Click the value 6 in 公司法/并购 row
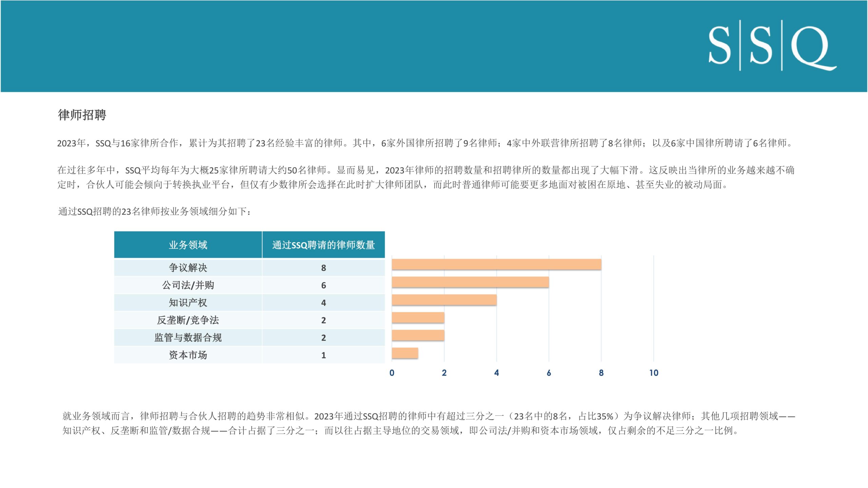Image resolution: width=868 pixels, height=488 pixels. [323, 285]
